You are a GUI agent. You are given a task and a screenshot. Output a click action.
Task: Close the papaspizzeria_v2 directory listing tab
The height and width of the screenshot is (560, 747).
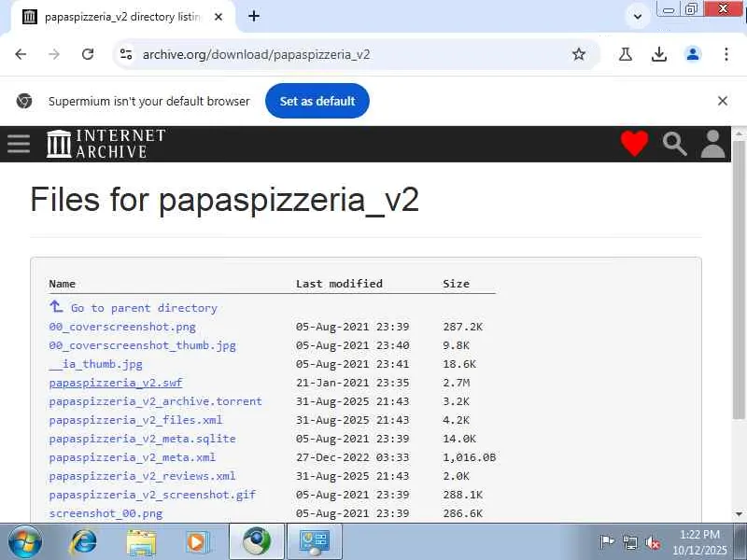(218, 17)
